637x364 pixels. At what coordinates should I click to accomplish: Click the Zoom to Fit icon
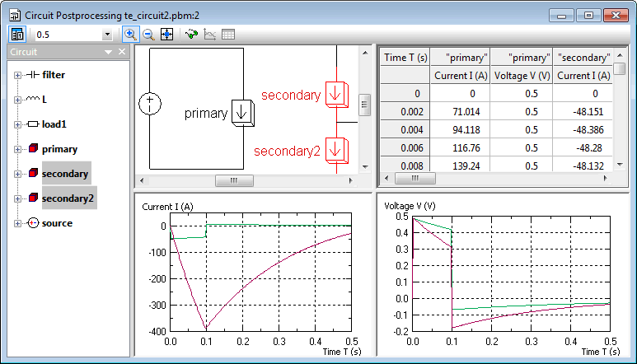click(x=167, y=35)
